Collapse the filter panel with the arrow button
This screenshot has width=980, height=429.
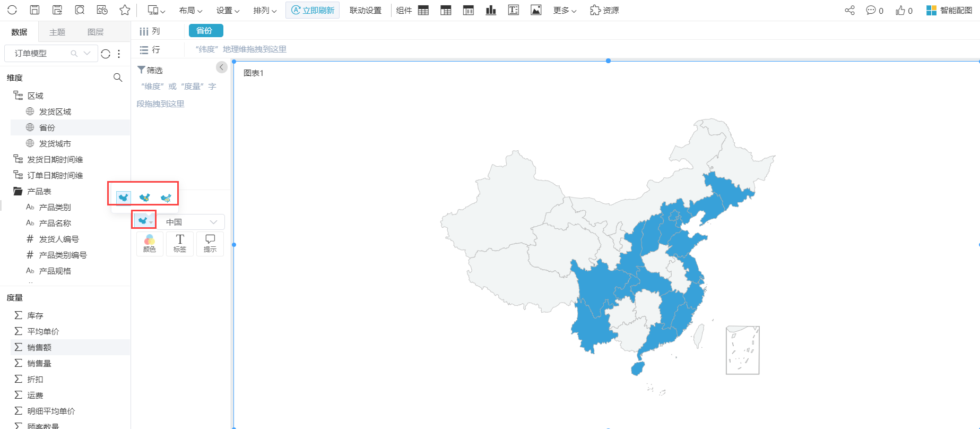pyautogui.click(x=222, y=67)
